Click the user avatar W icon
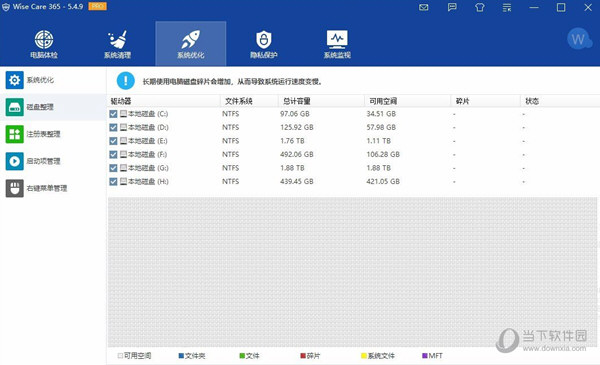This screenshot has height=365, width=600. (579, 39)
